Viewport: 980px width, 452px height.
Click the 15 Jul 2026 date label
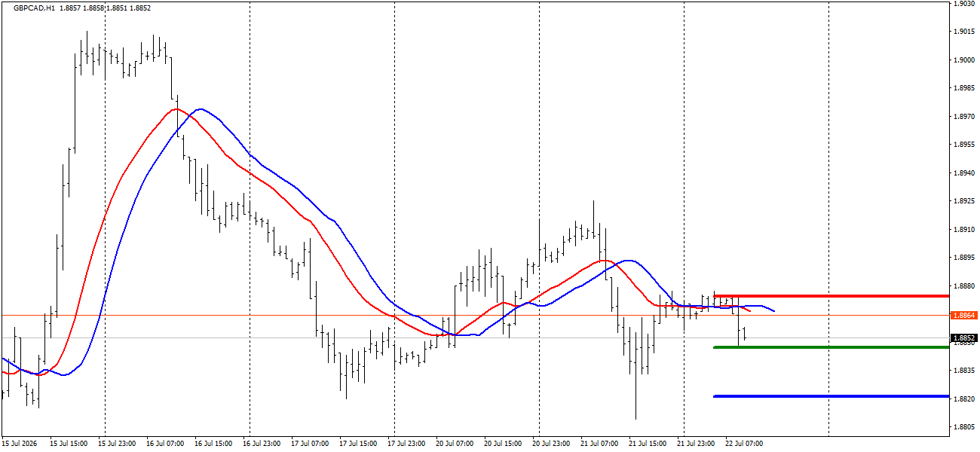tap(20, 444)
